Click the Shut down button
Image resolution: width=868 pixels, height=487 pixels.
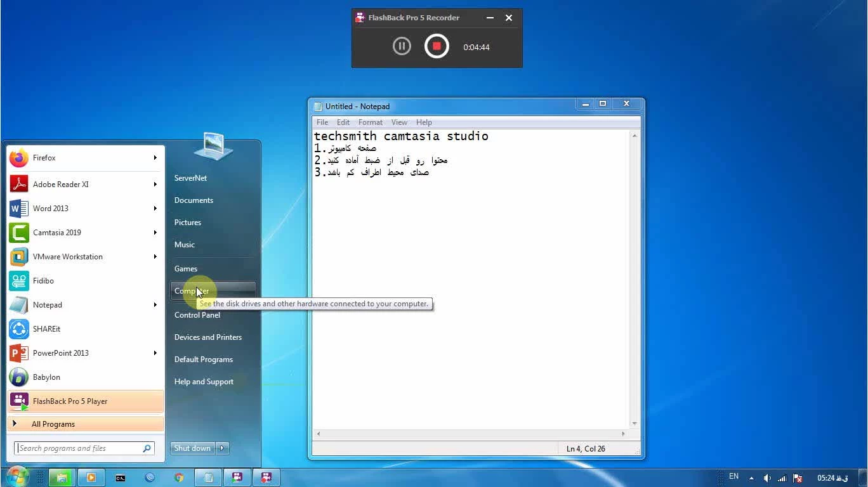(192, 448)
